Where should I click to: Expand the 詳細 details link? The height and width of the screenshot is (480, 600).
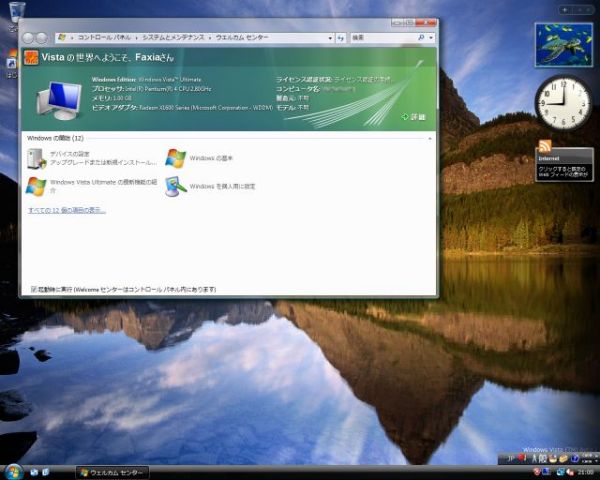413,117
